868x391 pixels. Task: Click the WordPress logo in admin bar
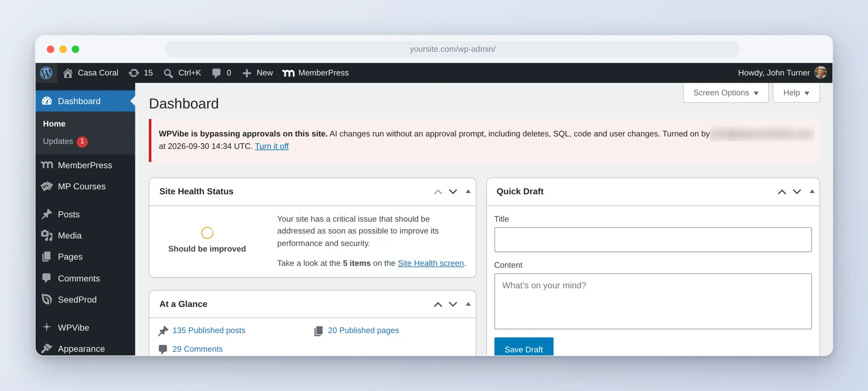tap(46, 73)
